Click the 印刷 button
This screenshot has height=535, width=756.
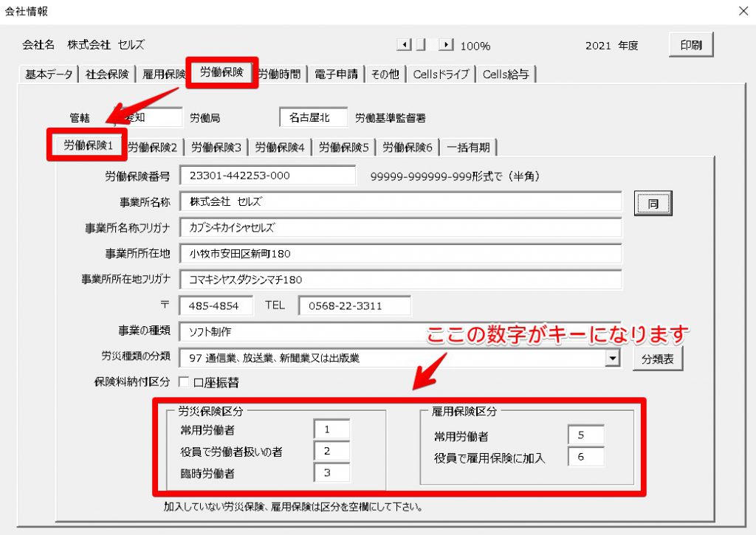click(691, 45)
